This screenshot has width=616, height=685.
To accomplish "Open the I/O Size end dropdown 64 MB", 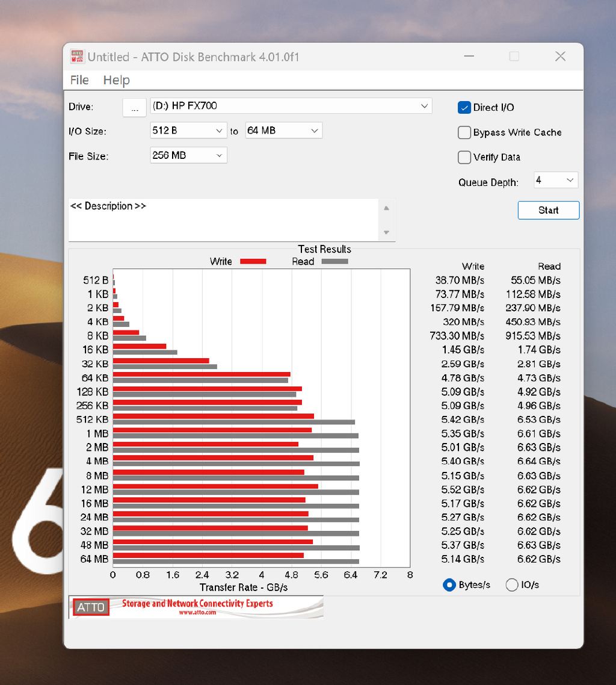I will click(284, 130).
